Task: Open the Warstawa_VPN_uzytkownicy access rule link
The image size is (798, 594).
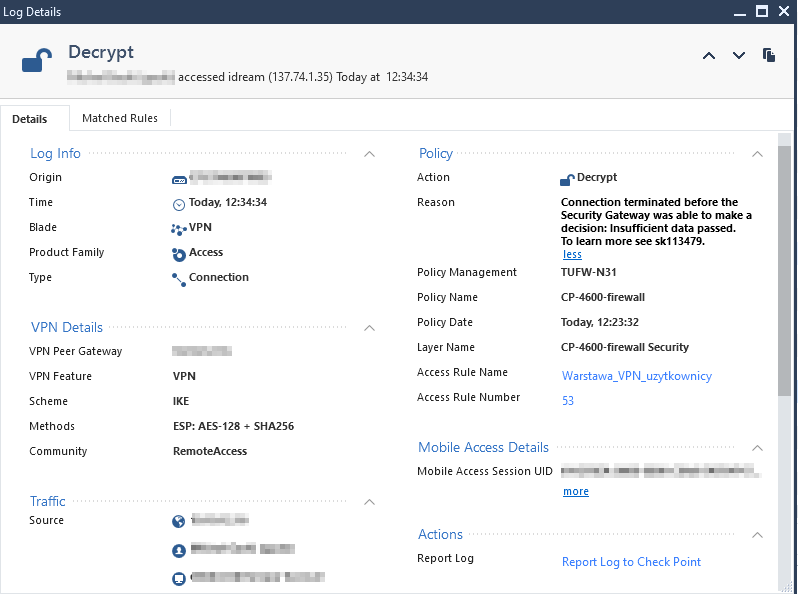Action: coord(636,376)
